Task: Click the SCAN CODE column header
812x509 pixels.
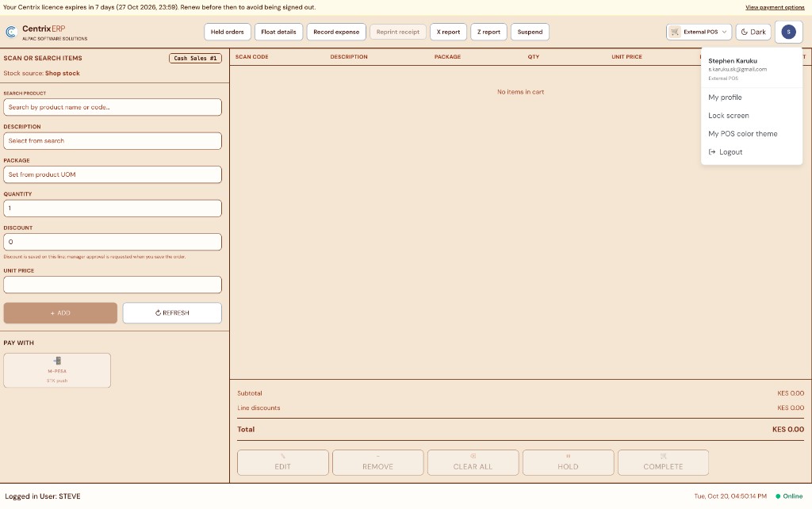Action: (x=251, y=57)
